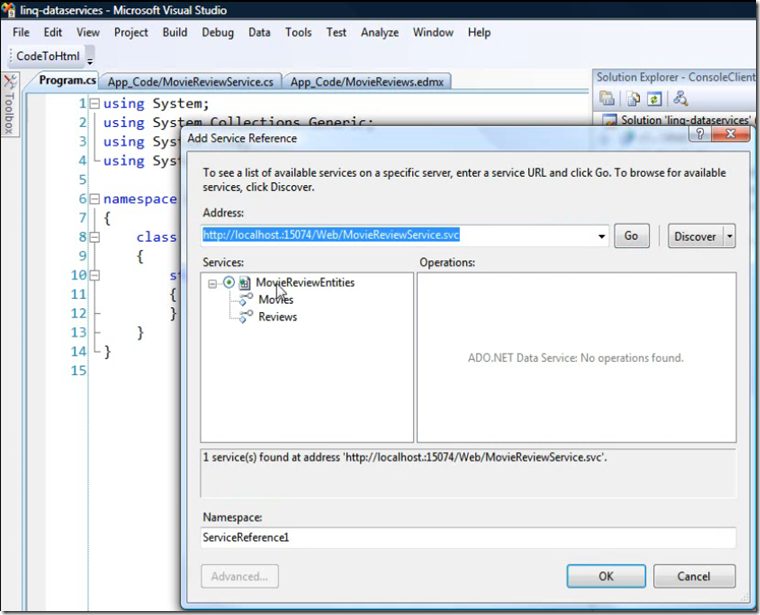Click Solution Explorer View Class Diagram icon
This screenshot has width=760, height=615.
pyautogui.click(x=681, y=98)
